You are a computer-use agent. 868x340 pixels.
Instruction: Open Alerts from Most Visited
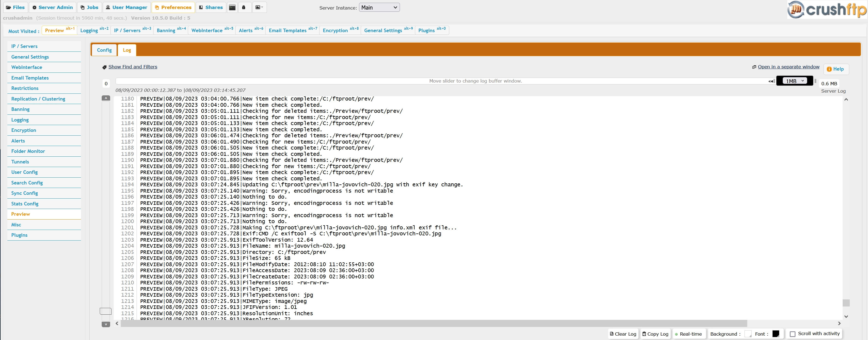(251, 30)
